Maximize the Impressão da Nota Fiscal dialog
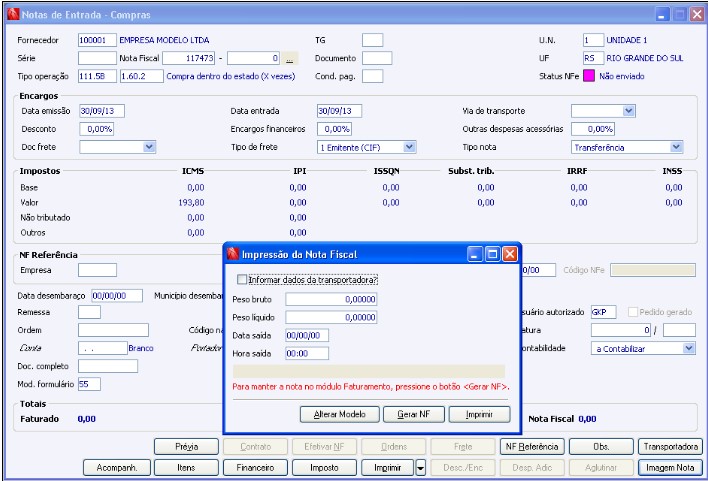This screenshot has width=708, height=481. tap(493, 254)
